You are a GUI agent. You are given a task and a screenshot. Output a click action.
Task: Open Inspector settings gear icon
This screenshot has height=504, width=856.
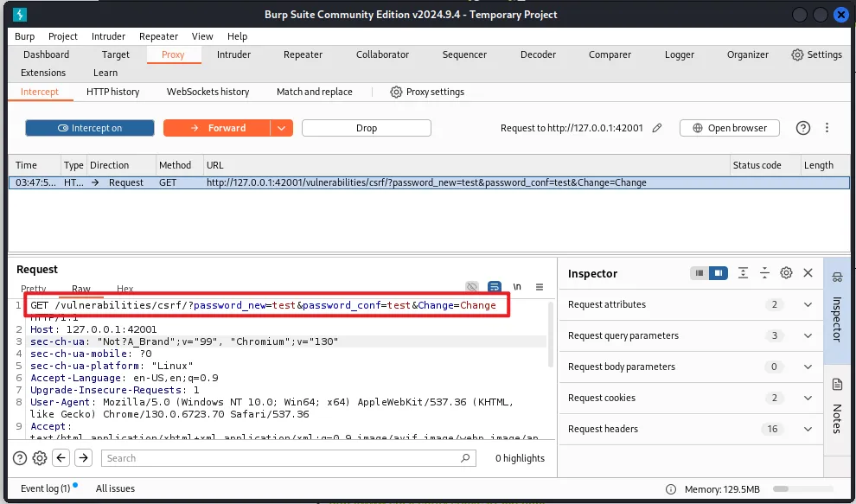pyautogui.click(x=786, y=273)
